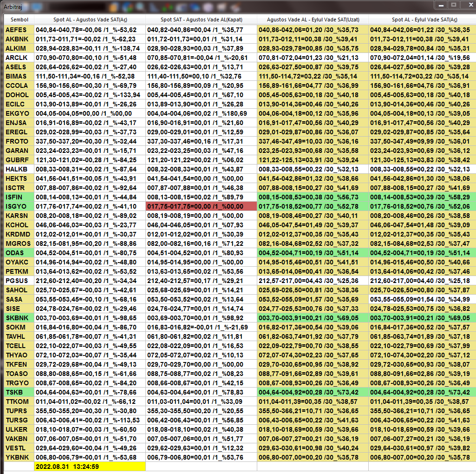
Task: Close the Arbitraj window
Action: (x=469, y=5)
